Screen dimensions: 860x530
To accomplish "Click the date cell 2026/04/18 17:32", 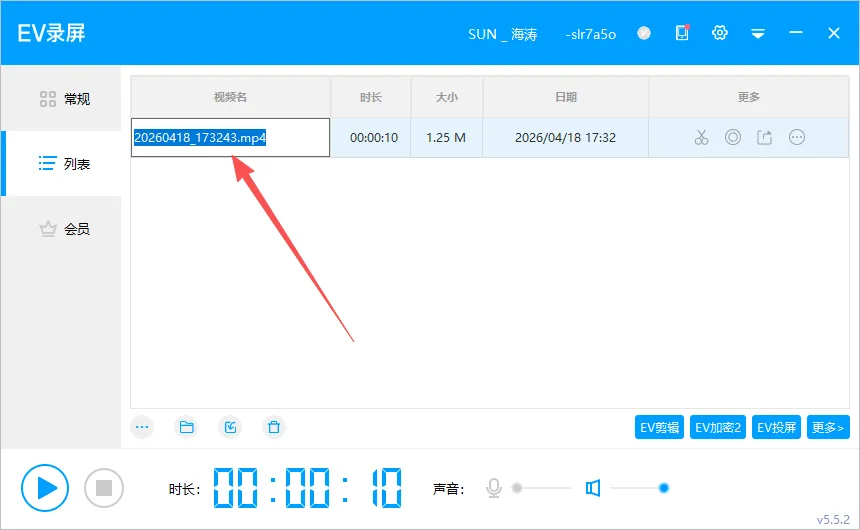I will click(565, 138).
